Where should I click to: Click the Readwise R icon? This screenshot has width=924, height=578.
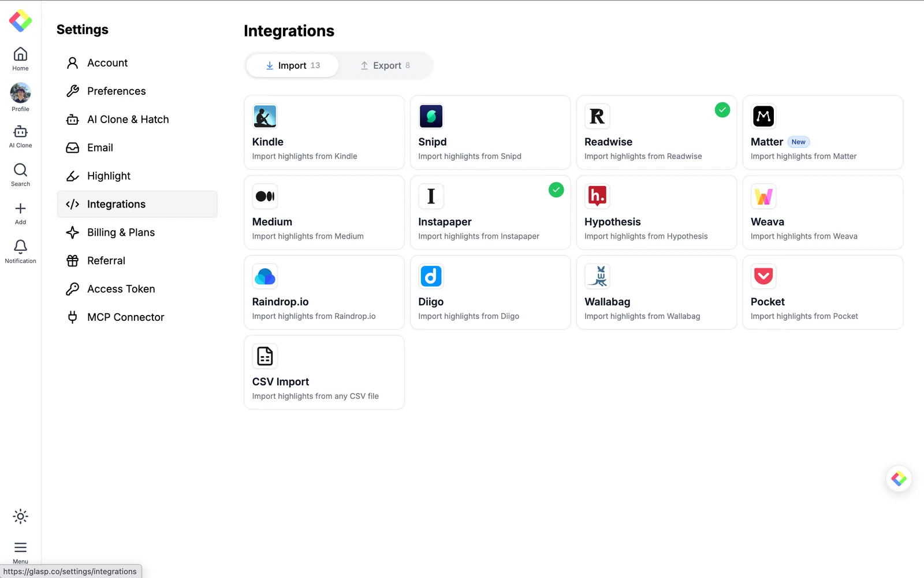coord(597,116)
